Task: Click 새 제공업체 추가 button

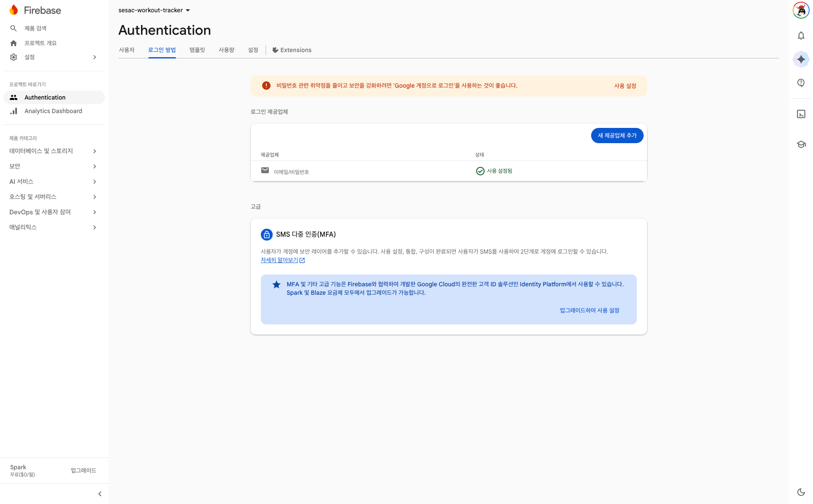Action: (617, 136)
